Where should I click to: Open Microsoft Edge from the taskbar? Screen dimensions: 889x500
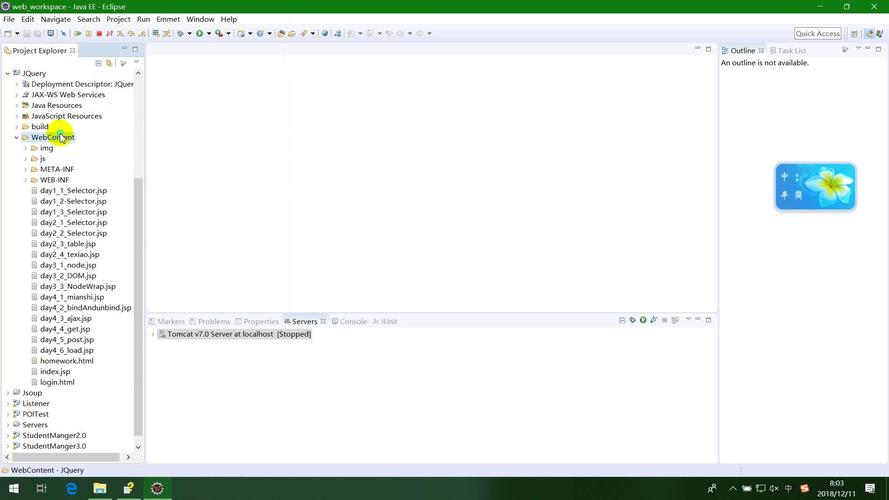[x=71, y=488]
